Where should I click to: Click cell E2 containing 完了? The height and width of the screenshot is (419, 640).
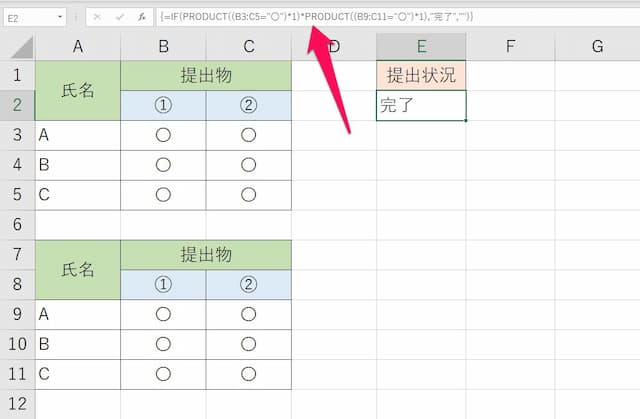421,105
